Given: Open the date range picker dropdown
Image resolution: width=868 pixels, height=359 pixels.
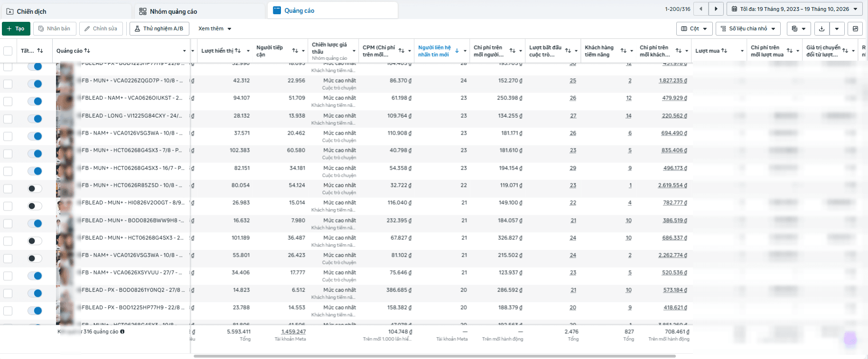Looking at the screenshot, I should tap(794, 9).
